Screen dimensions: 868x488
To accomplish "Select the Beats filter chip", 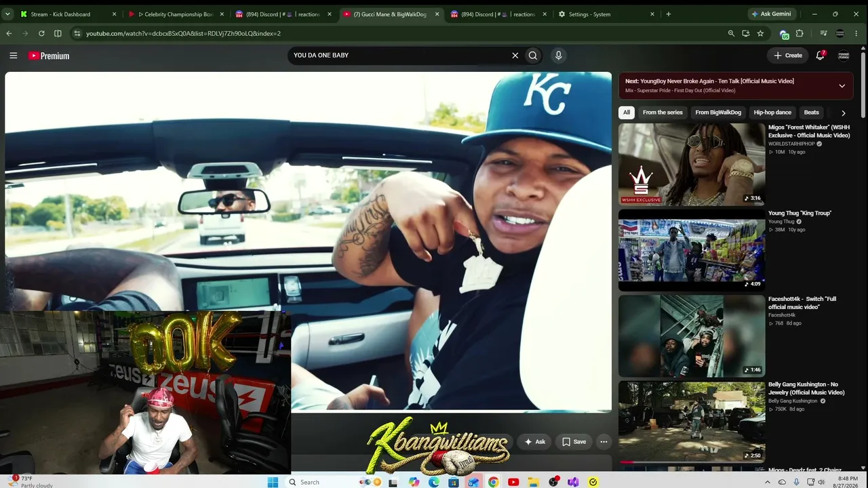I will (x=811, y=113).
